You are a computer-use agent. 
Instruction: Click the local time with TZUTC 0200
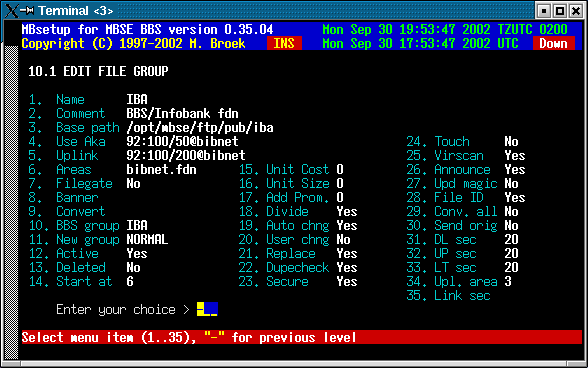click(x=445, y=29)
